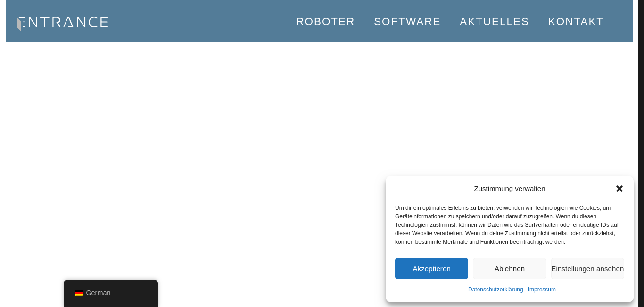Open the ROBOTER menu item
Image resolution: width=644 pixels, height=307 pixels.
pyautogui.click(x=325, y=21)
